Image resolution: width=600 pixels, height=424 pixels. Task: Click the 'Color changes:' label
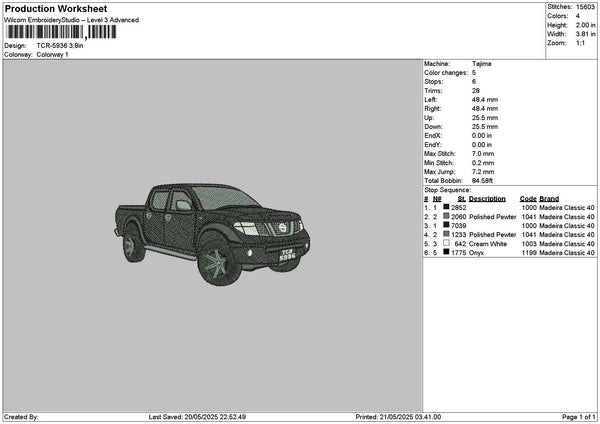[446, 73]
